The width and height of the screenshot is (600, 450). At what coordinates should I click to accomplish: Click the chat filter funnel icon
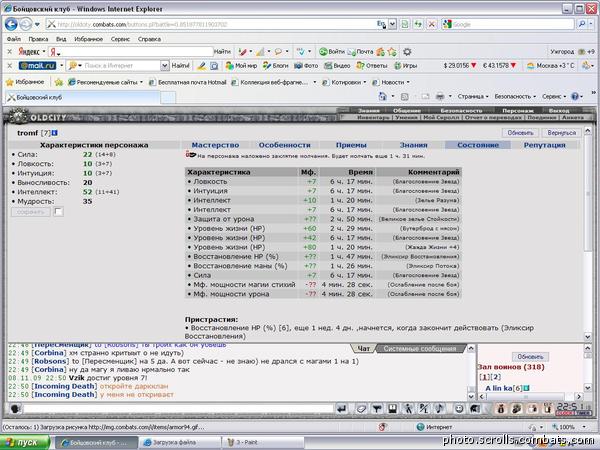pyautogui.click(x=377, y=409)
